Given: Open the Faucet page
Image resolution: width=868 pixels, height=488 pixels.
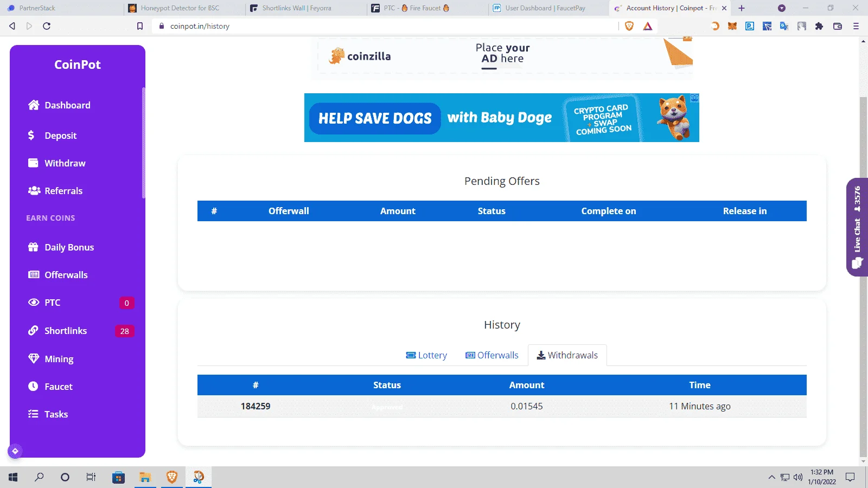Looking at the screenshot, I should tap(50, 387).
